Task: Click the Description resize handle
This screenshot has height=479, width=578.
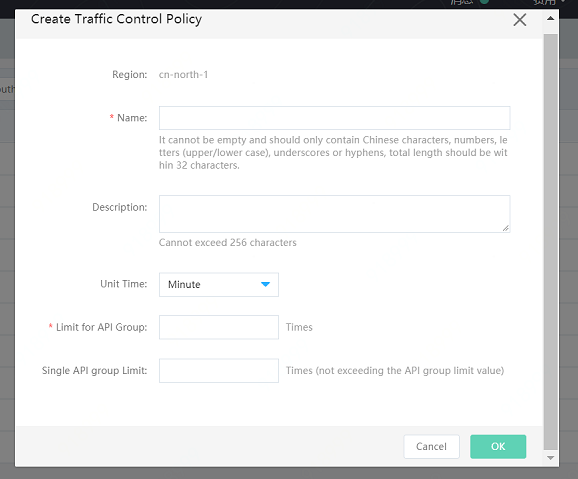Action: (x=506, y=228)
